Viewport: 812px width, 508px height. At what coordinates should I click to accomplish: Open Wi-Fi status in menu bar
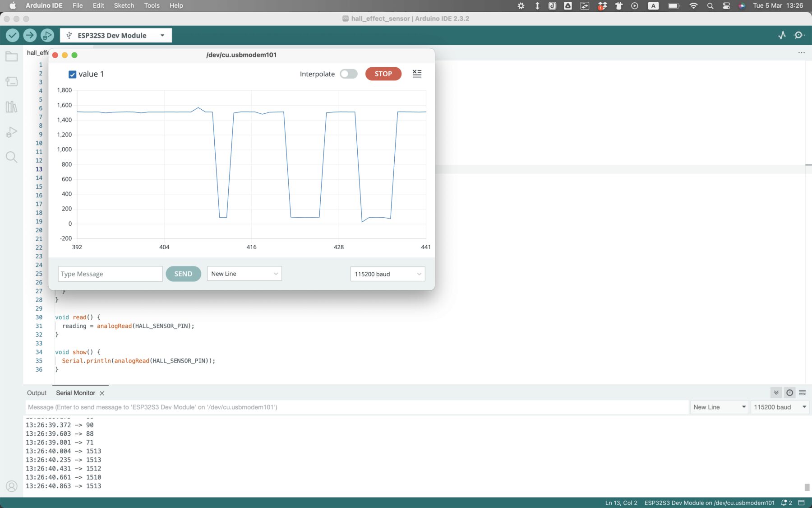click(693, 5)
